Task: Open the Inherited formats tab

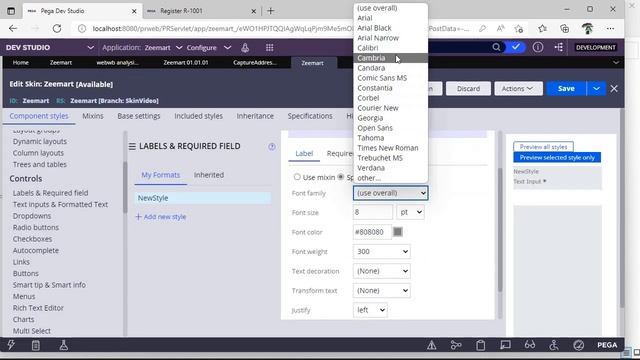Action: [x=209, y=175]
